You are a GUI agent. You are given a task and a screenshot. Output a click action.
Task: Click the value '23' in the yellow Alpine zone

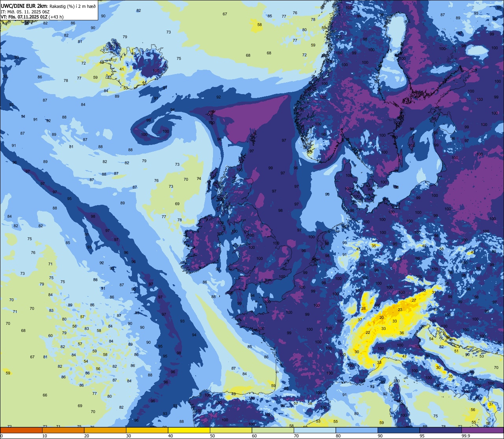pos(400,310)
